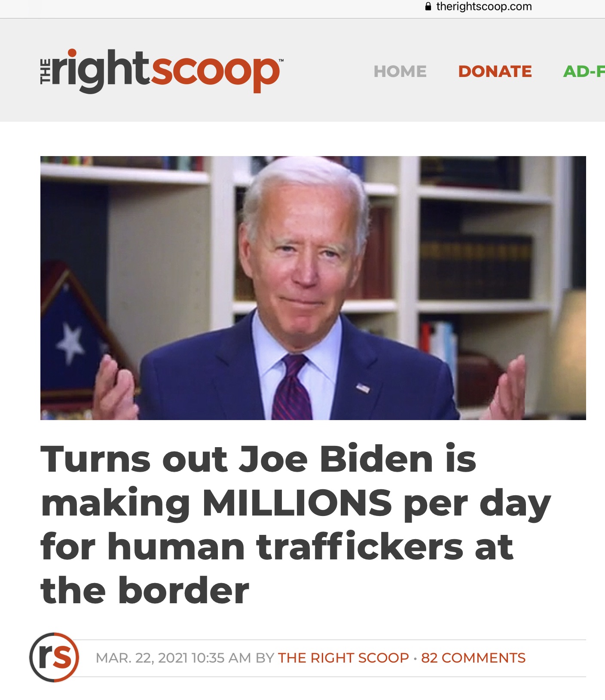Click the padlock icon beside the URL
The image size is (605, 700).
(428, 6)
